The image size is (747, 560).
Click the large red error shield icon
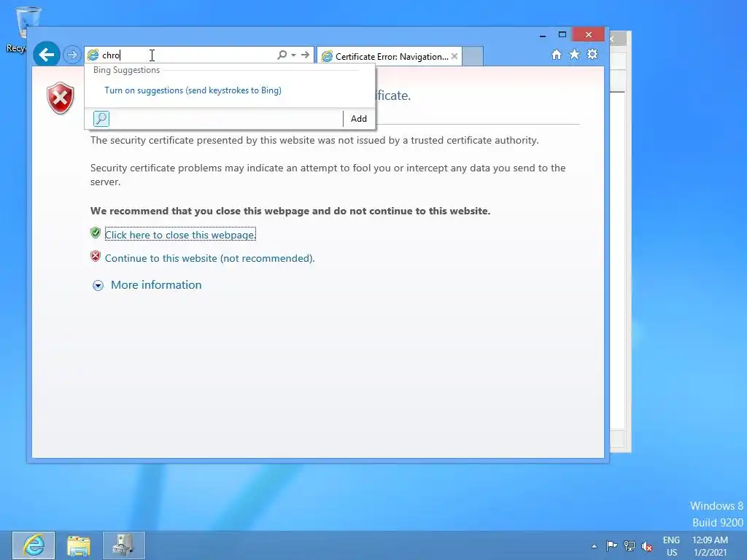61,98
